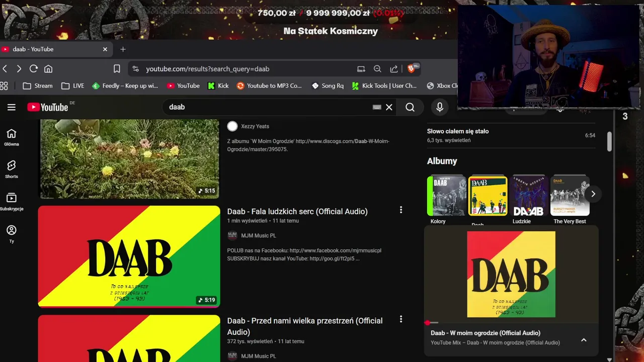
Task: Open YouTube hamburger guide menu
Action: [12, 107]
